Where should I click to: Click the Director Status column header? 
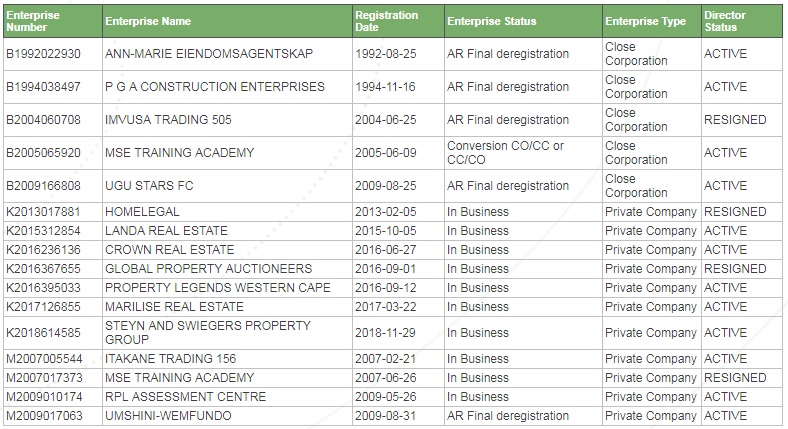pyautogui.click(x=725, y=21)
